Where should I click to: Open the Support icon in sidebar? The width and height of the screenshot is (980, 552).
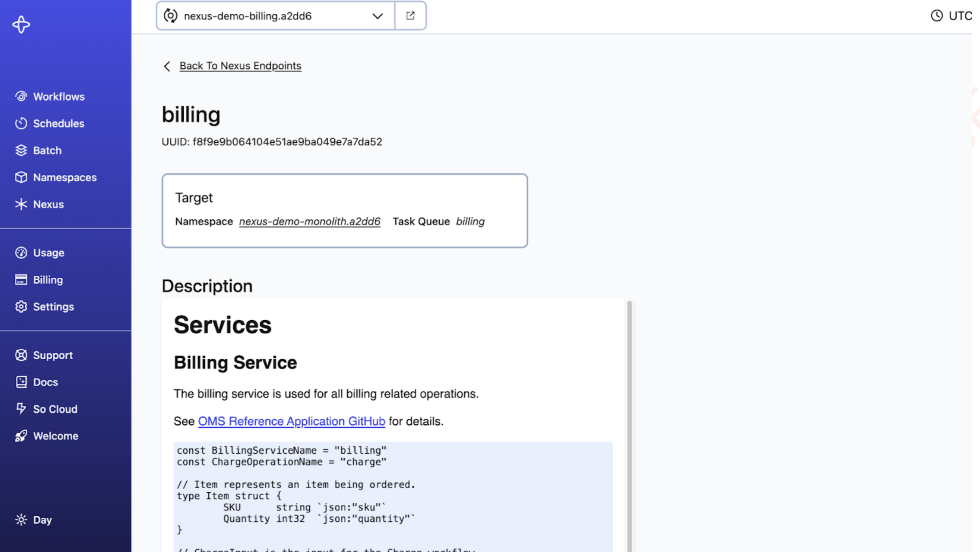[x=19, y=355]
